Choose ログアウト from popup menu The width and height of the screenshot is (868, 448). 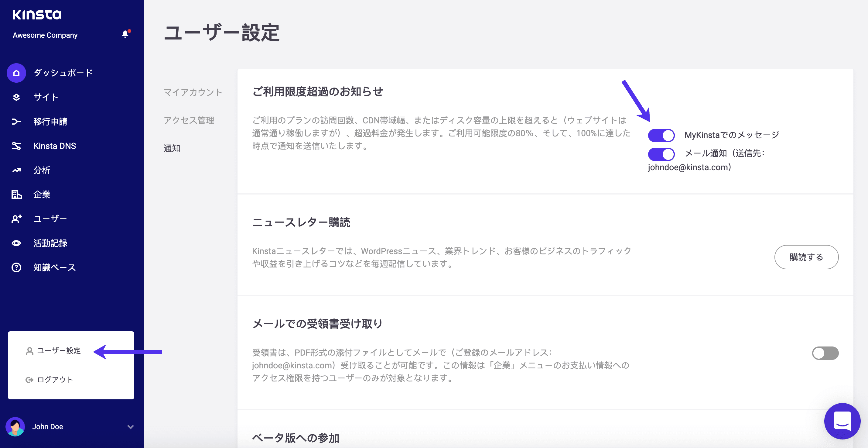(x=55, y=380)
